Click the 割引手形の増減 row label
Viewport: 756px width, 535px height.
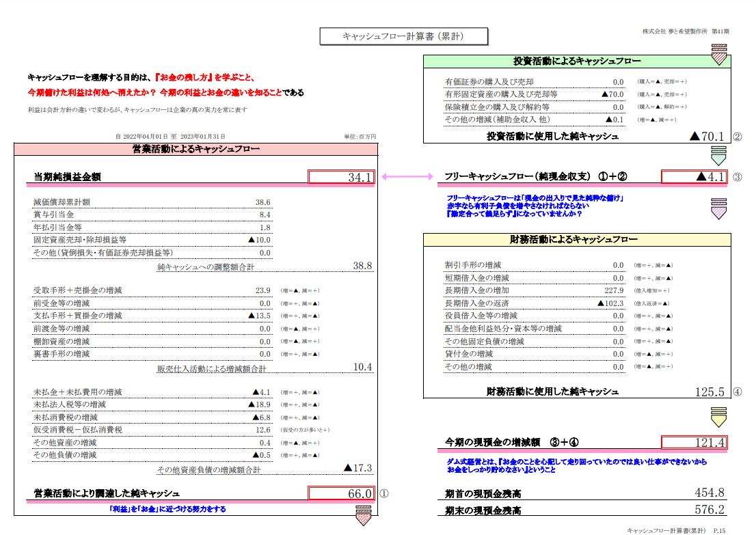coord(473,265)
